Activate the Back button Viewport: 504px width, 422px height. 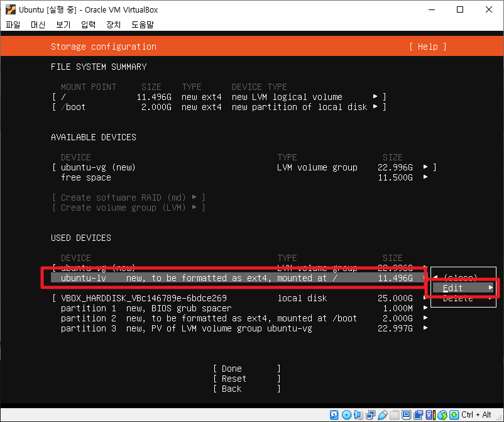tap(247, 389)
